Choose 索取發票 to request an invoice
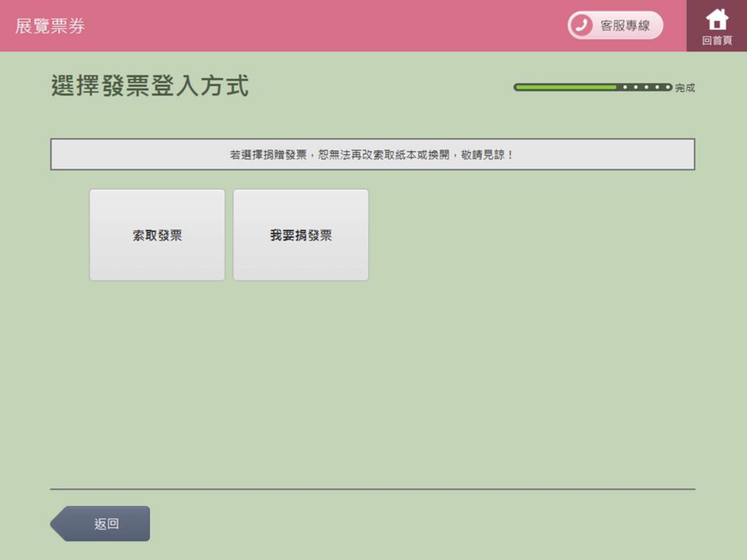Screen dimensions: 747x560 (157, 235)
